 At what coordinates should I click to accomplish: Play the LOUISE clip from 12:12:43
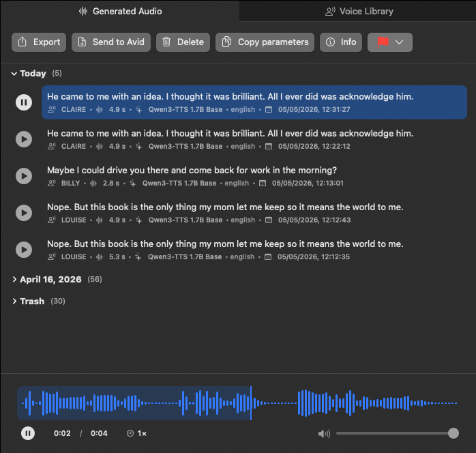pyautogui.click(x=24, y=213)
